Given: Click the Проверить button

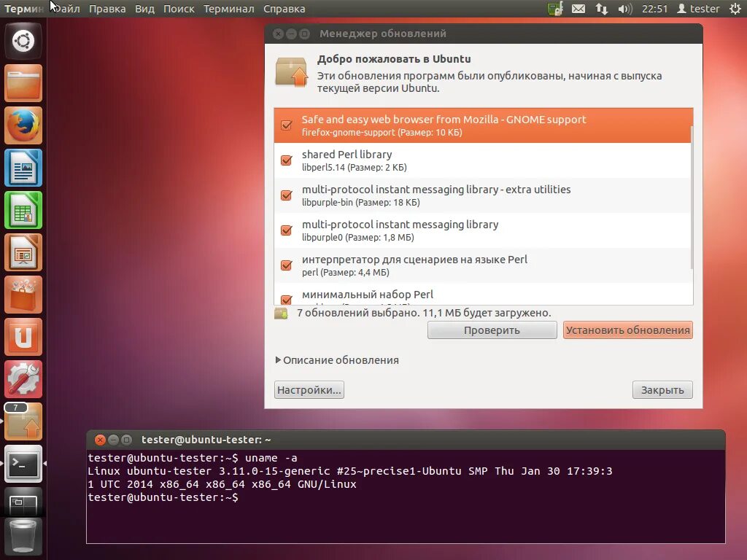Looking at the screenshot, I should tap(492, 330).
